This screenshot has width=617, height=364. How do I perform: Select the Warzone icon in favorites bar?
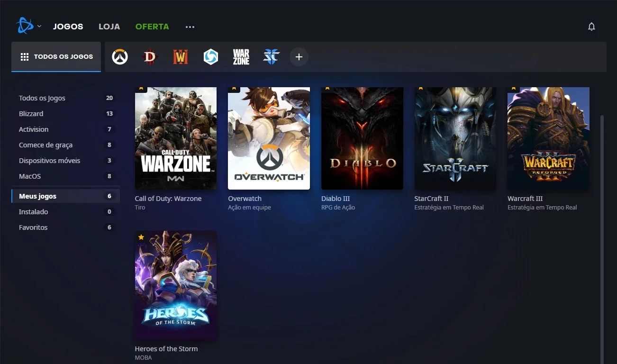click(x=241, y=57)
